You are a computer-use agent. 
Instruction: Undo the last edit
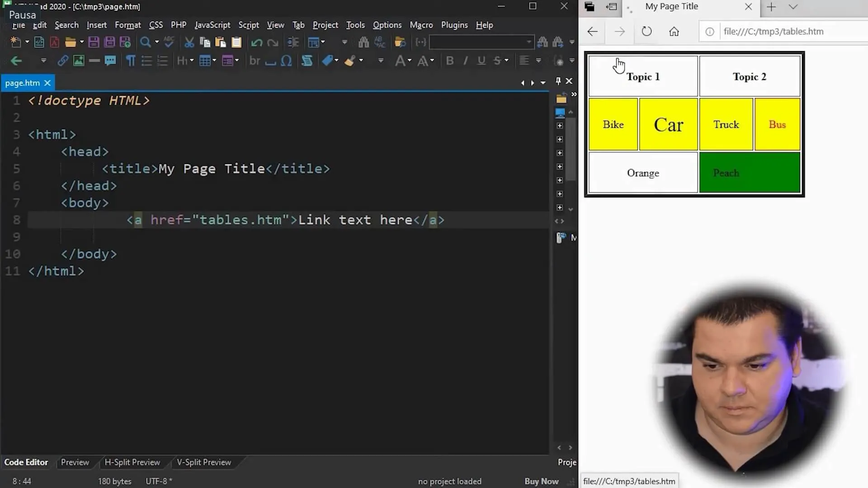point(257,42)
